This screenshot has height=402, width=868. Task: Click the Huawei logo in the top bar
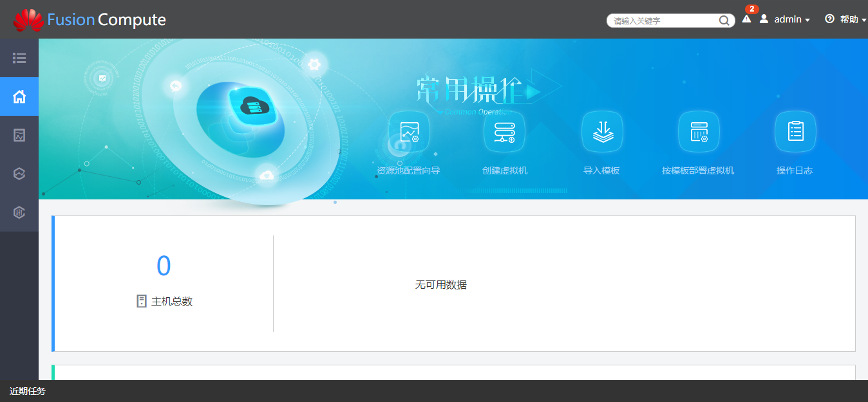[x=27, y=19]
